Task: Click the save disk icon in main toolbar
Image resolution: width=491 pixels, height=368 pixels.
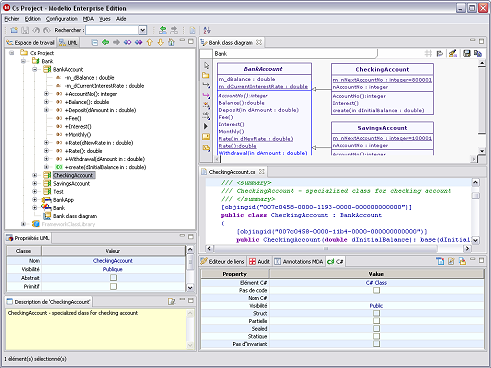Action: point(25,30)
